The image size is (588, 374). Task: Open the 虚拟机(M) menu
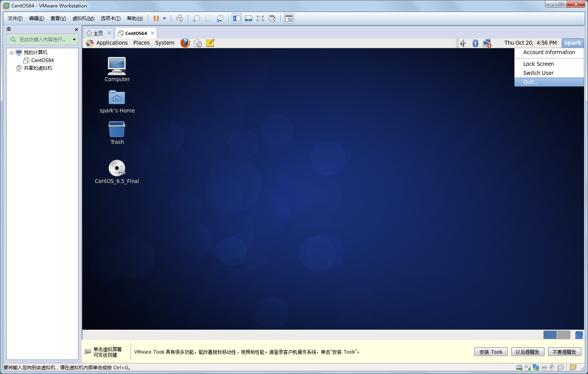(x=83, y=18)
